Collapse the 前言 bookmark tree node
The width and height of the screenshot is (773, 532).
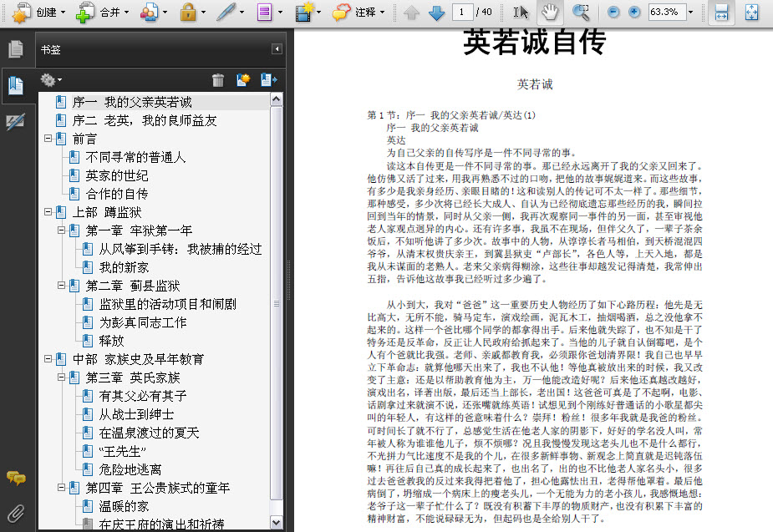(x=48, y=139)
